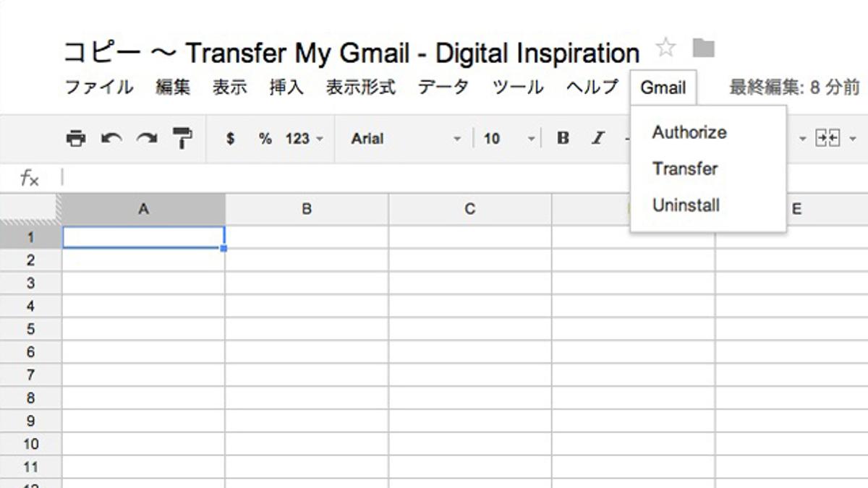Toggle italic formatting
Viewport: 868px width, 488px height.
[x=597, y=139]
